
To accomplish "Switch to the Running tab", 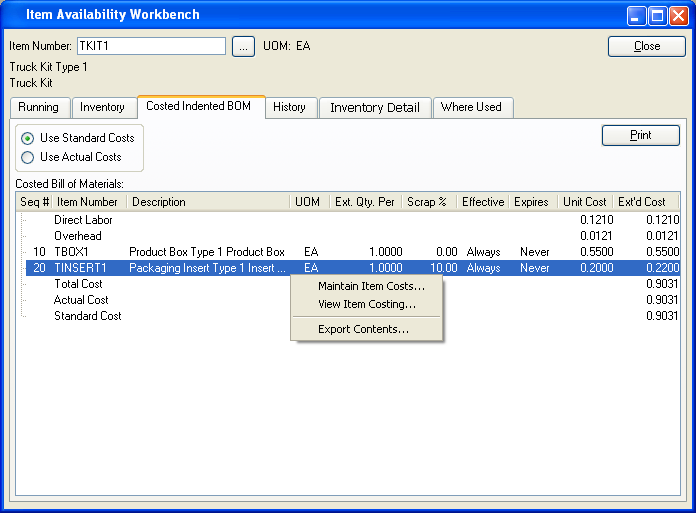I will (x=39, y=107).
